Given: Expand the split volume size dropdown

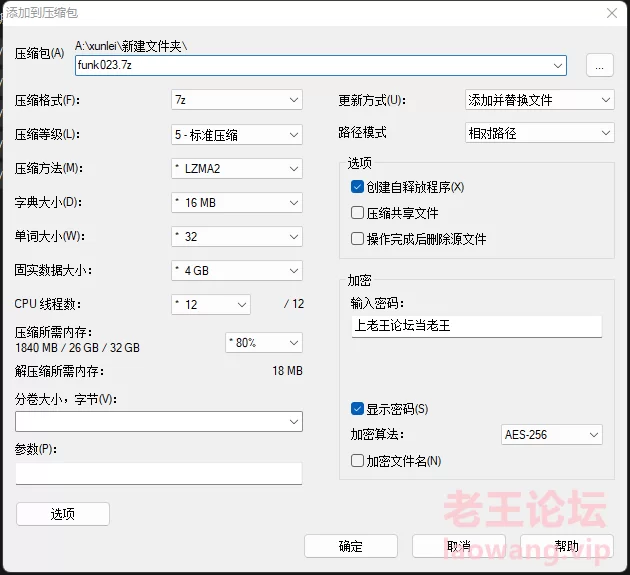Looking at the screenshot, I should [x=159, y=422].
